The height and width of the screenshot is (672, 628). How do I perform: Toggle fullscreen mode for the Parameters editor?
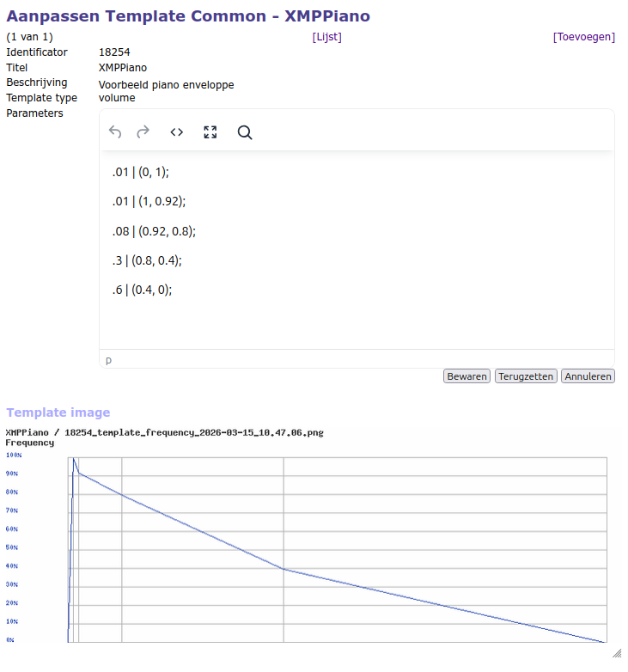coord(210,132)
